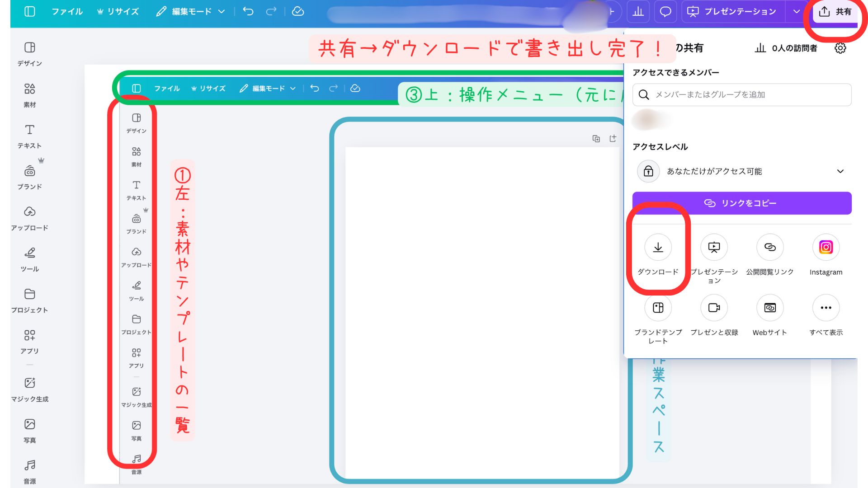This screenshot has height=488, width=868.
Task: Choose ダウンロード in the share panel
Action: [x=658, y=247]
